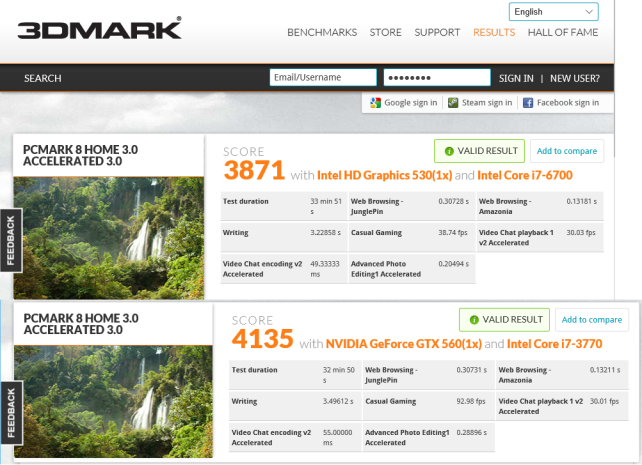This screenshot has width=642, height=465.
Task: Click the Facebook sign in icon
Action: pyautogui.click(x=528, y=103)
